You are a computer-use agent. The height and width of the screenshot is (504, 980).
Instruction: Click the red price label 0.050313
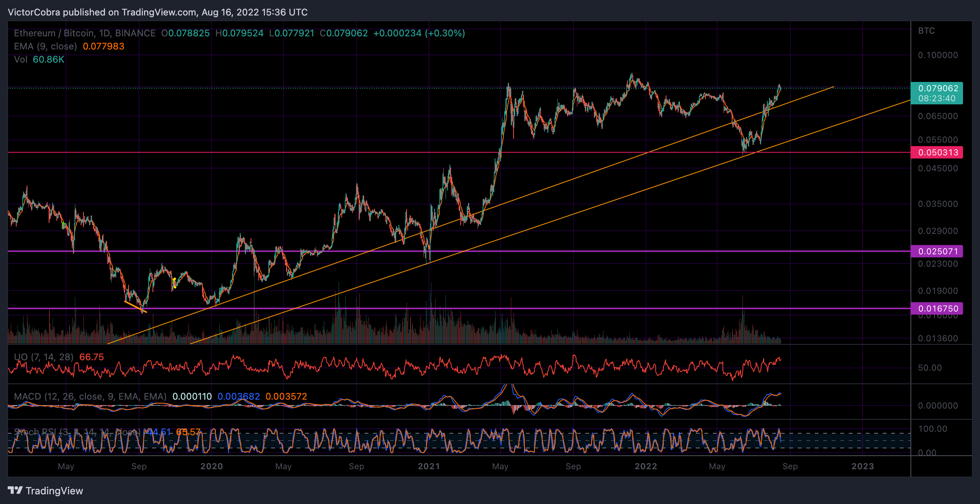click(x=937, y=152)
